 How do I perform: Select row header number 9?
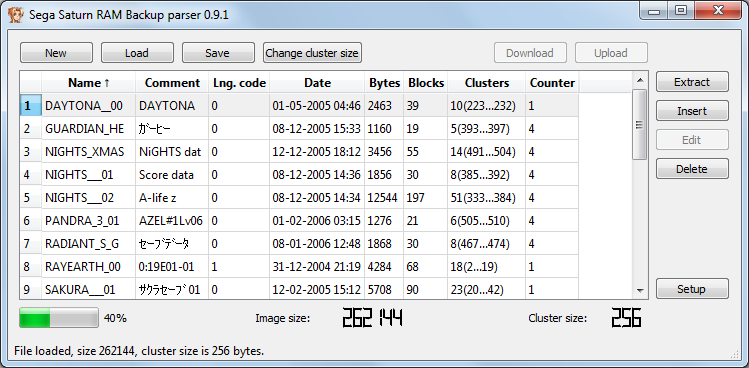click(x=31, y=289)
